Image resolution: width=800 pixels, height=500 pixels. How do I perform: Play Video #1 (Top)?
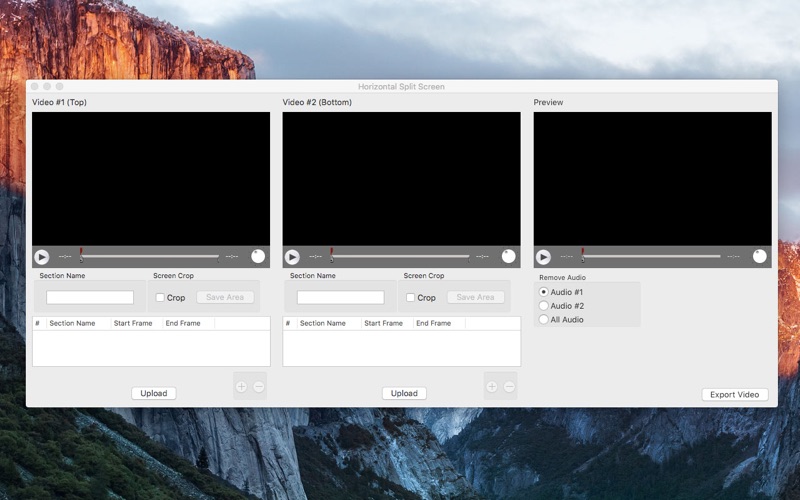tap(41, 257)
